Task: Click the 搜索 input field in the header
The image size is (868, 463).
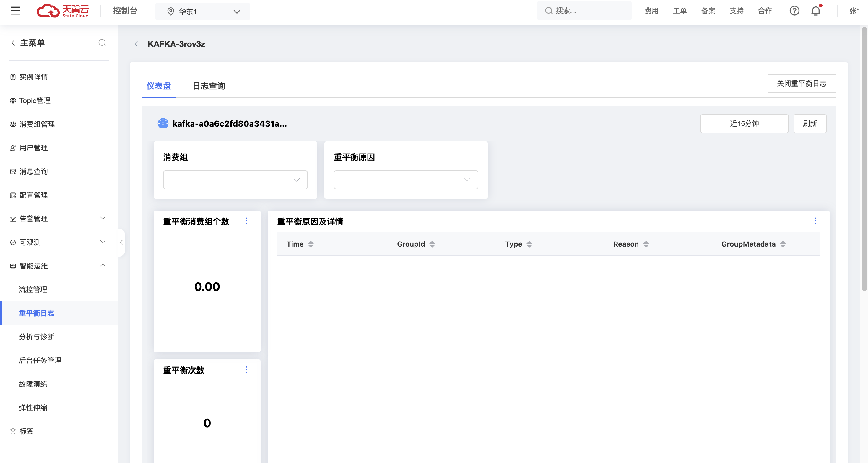Action: click(x=584, y=11)
